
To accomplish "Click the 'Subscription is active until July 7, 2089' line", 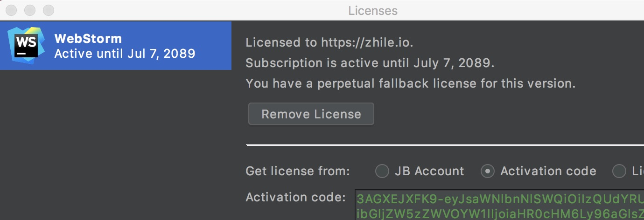I will pyautogui.click(x=370, y=63).
